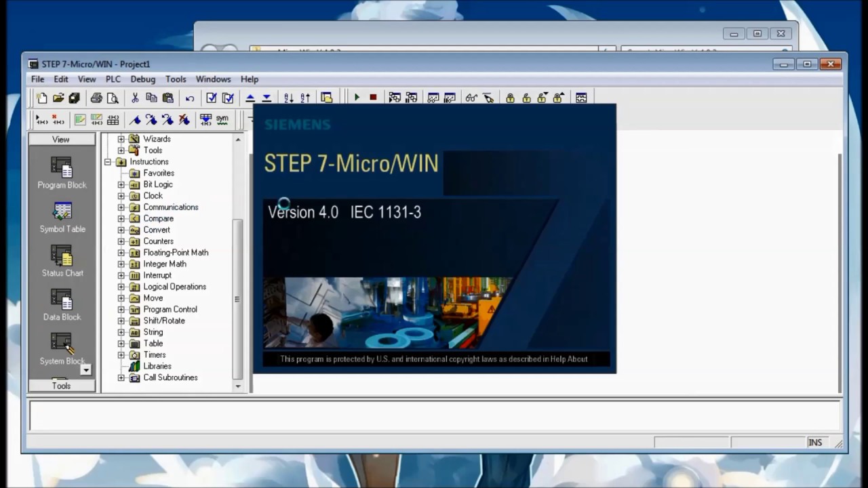
Task: Select Floating-Point Math tree entry
Action: coord(176,253)
